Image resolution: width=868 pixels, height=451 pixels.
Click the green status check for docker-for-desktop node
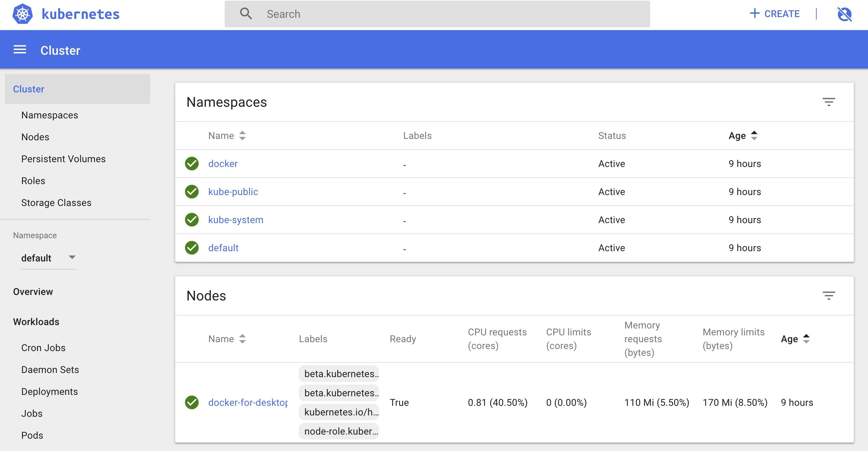[x=192, y=402]
